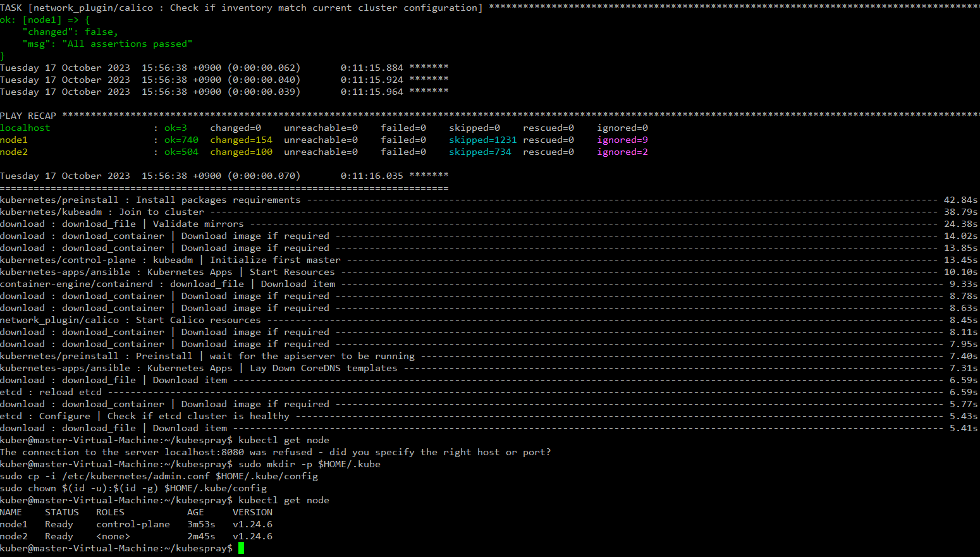This screenshot has width=980, height=557.
Task: Select 'ok=740' value for node1
Action: point(181,140)
